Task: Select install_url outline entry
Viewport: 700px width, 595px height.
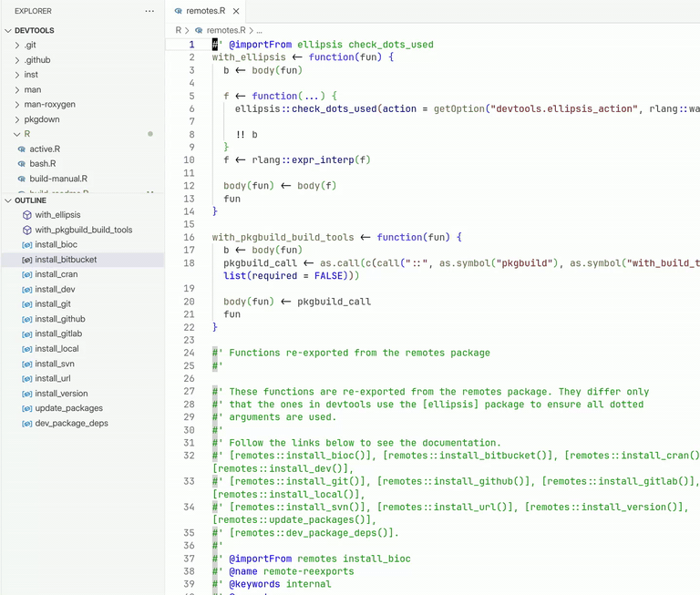Action: pyautogui.click(x=53, y=378)
